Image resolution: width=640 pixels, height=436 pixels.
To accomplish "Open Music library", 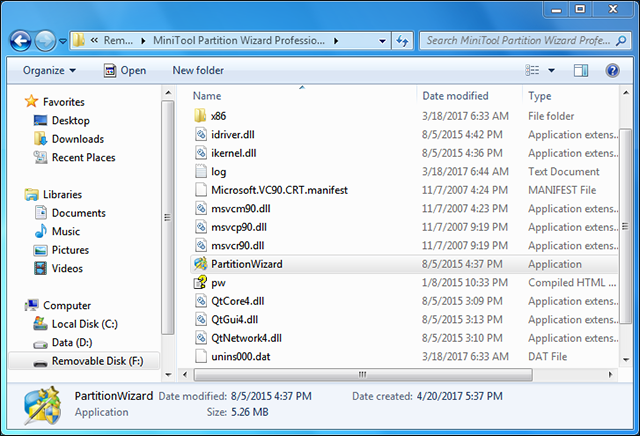I will [x=57, y=231].
